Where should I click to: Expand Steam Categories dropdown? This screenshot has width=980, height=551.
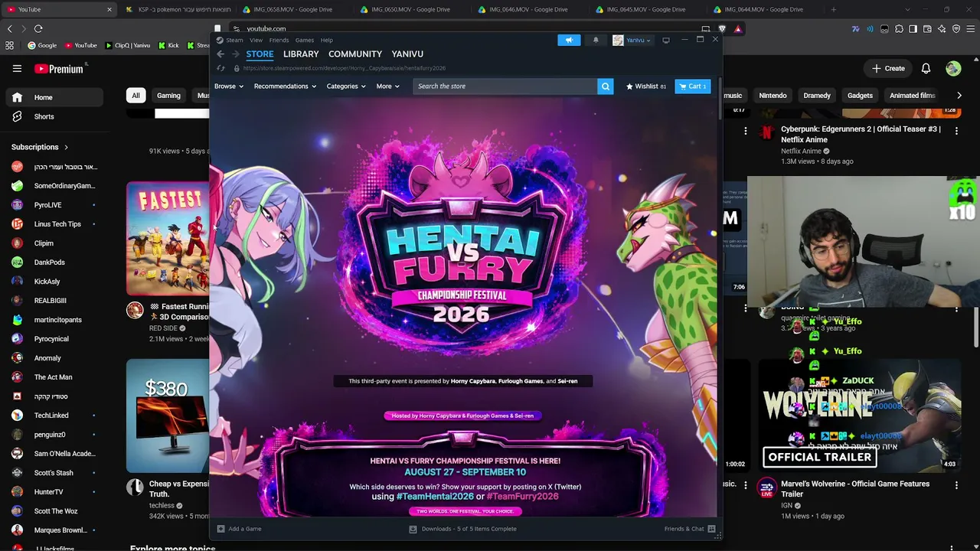[346, 86]
